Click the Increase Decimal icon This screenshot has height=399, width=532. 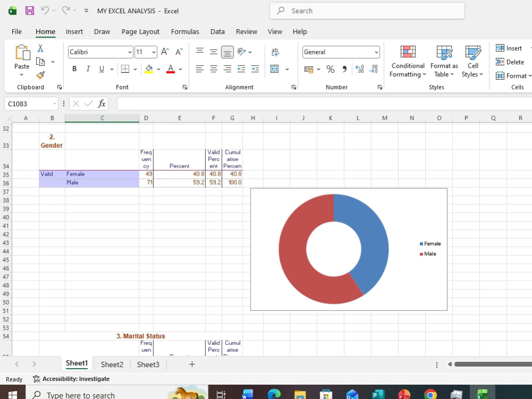click(x=360, y=69)
